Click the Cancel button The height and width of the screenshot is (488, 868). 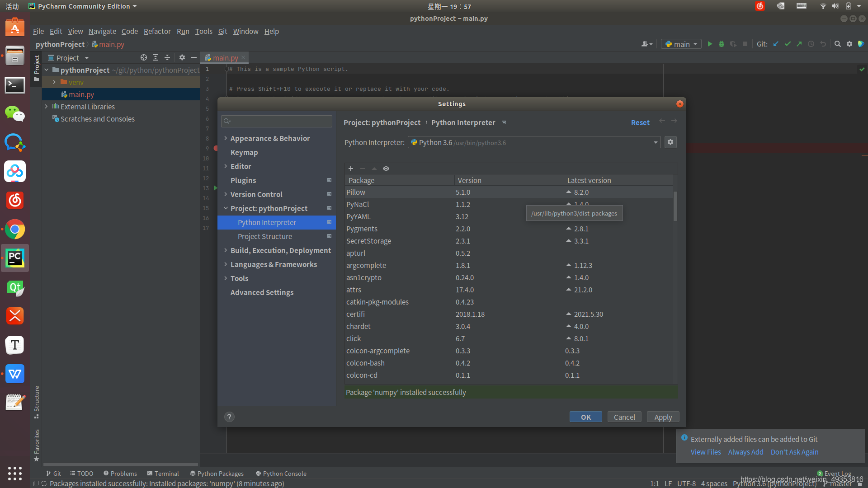[x=624, y=417]
